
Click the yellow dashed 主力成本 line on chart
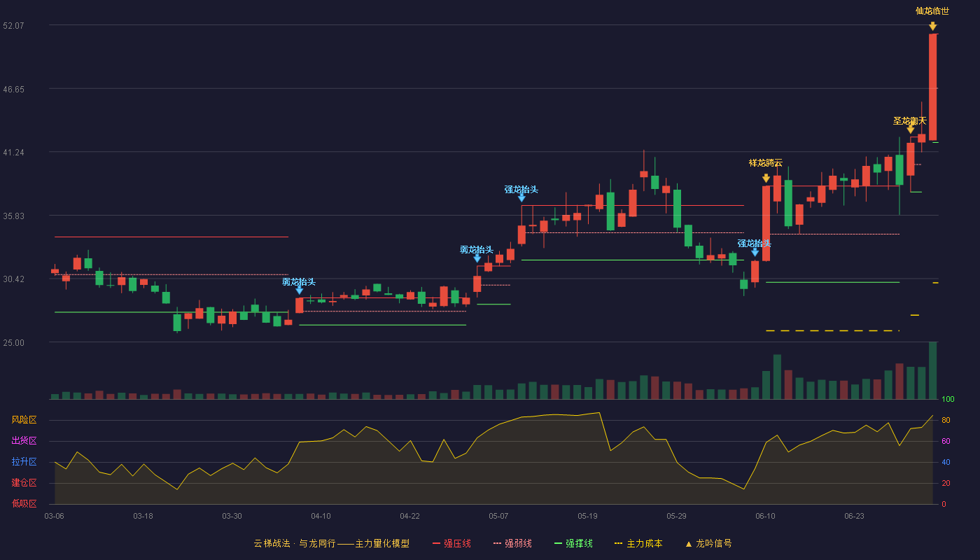(x=832, y=330)
